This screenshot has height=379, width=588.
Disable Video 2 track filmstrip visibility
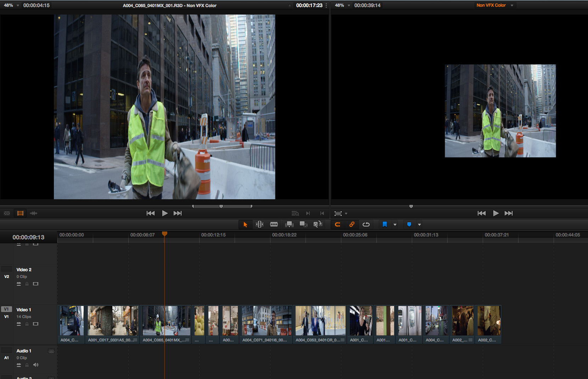coord(35,284)
